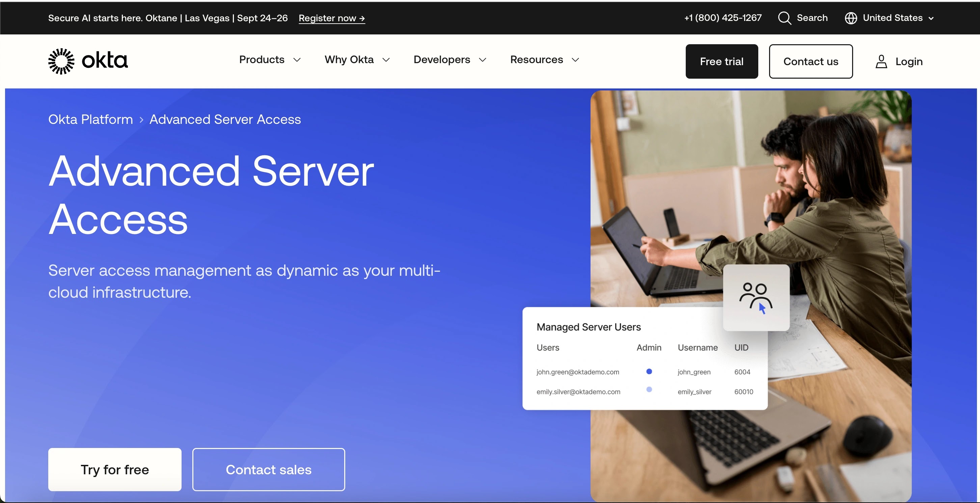Viewport: 980px width, 503px height.
Task: Click the United States region label
Action: pyautogui.click(x=892, y=18)
